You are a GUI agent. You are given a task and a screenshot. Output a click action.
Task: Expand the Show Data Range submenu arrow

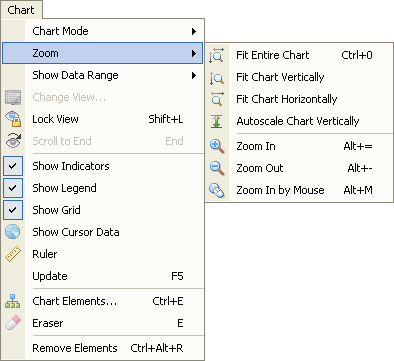194,75
